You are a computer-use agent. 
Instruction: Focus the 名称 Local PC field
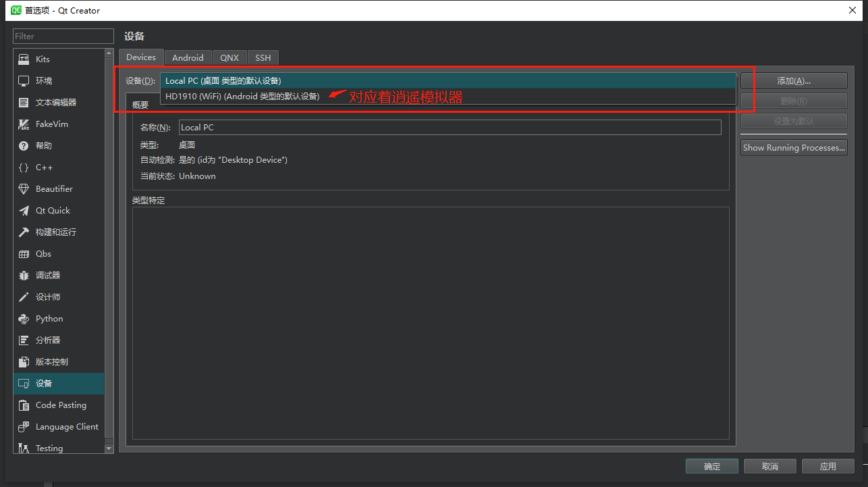450,127
